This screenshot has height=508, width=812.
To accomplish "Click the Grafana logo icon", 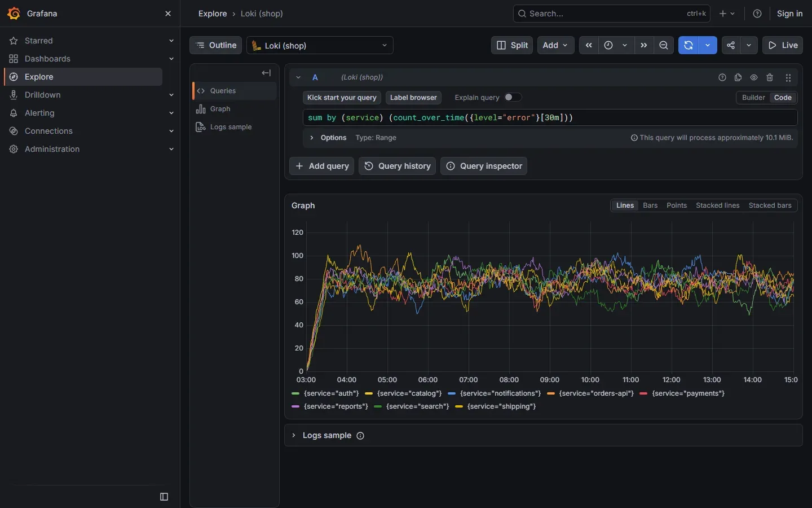I will 14,14.
